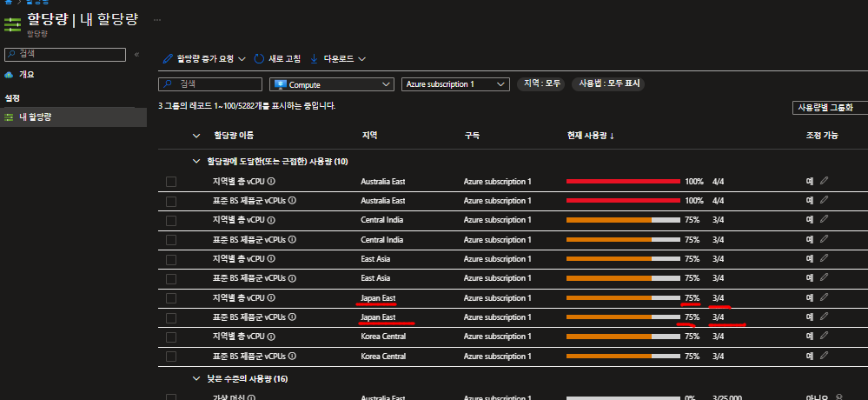Screen dimensions: 868x400
Task: Edit quota pencil for East Asia 지역별 총 vCPU
Action: 825,258
